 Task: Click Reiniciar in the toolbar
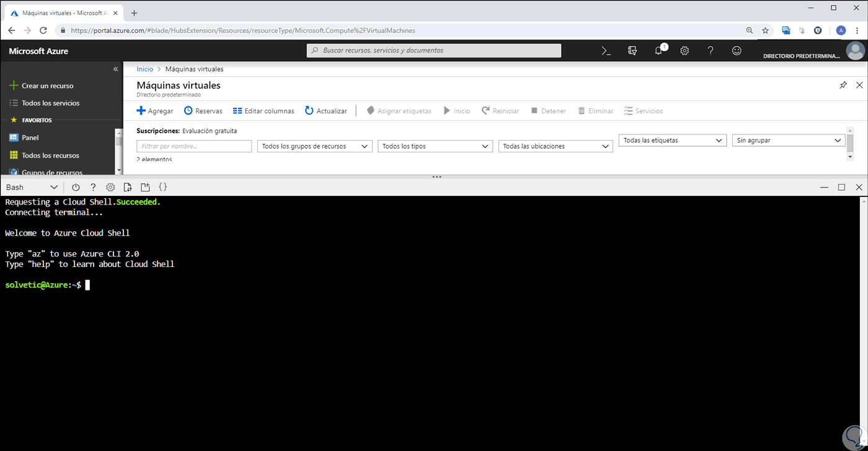[500, 111]
